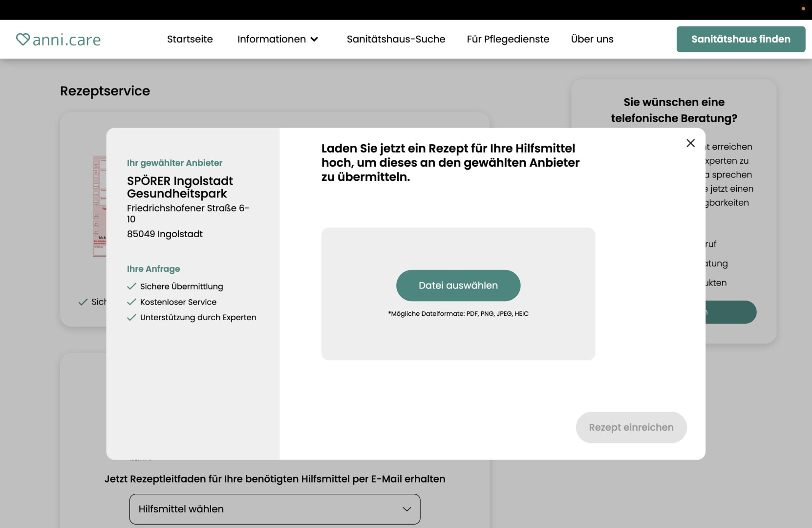Click the 'Kostenloser Service' text
Screen dimensions: 812x528
tap(178, 302)
